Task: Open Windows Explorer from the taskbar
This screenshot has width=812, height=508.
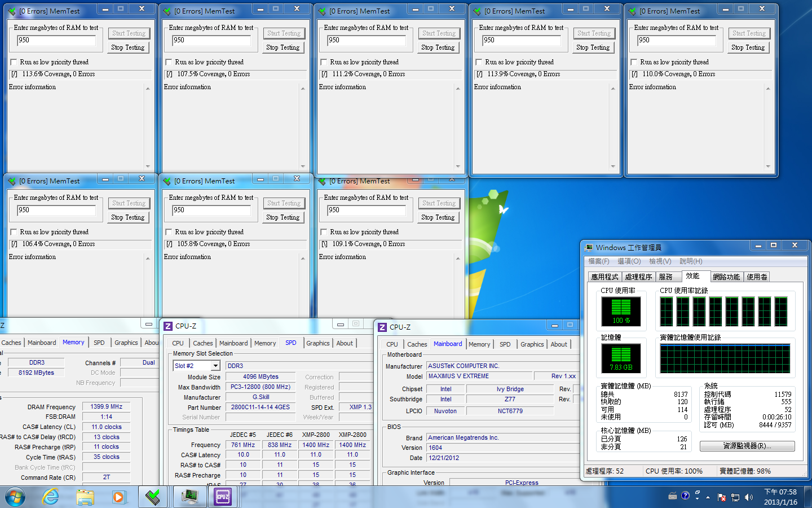Action: point(85,497)
